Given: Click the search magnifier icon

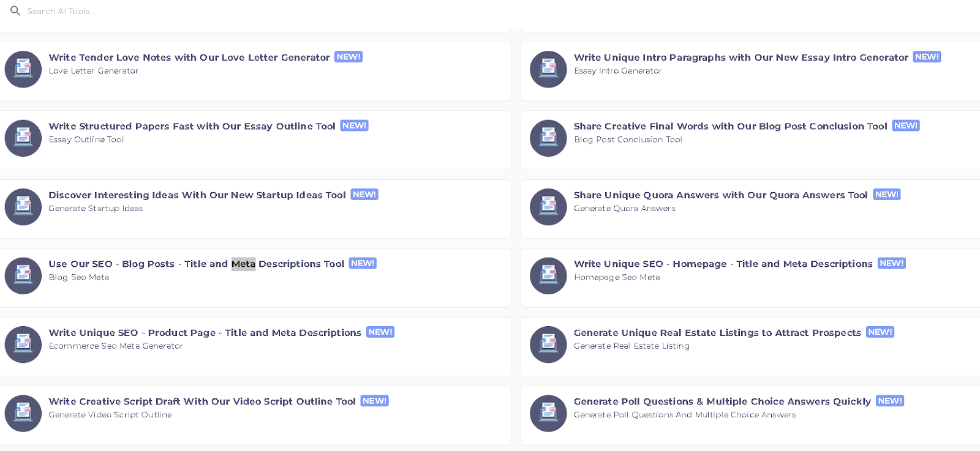Looking at the screenshot, I should click(15, 11).
